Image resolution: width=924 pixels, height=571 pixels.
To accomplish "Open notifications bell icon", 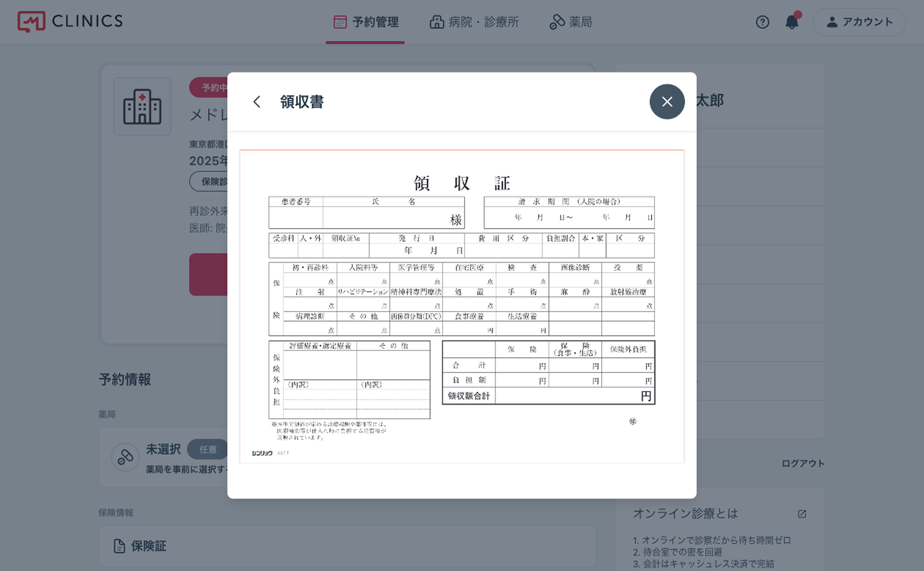I will click(792, 22).
